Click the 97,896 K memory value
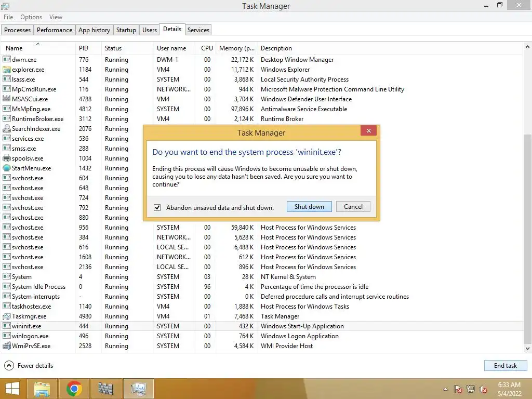Screen dimensions: 532x399 tap(242, 109)
